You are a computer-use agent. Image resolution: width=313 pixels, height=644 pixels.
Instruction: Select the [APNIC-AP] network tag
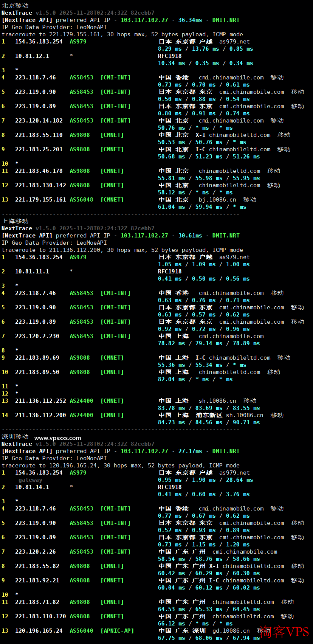click(117, 631)
